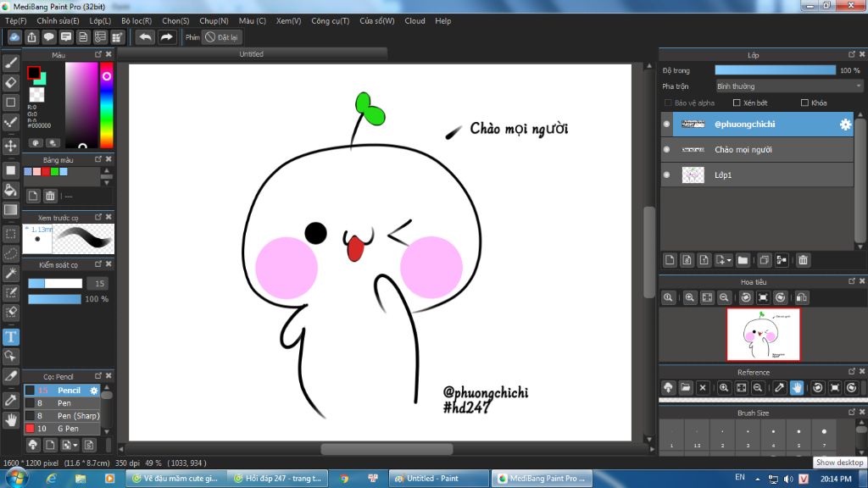Open the Công cụ(T) menu
Viewport: 868px width, 488px height.
[331, 21]
